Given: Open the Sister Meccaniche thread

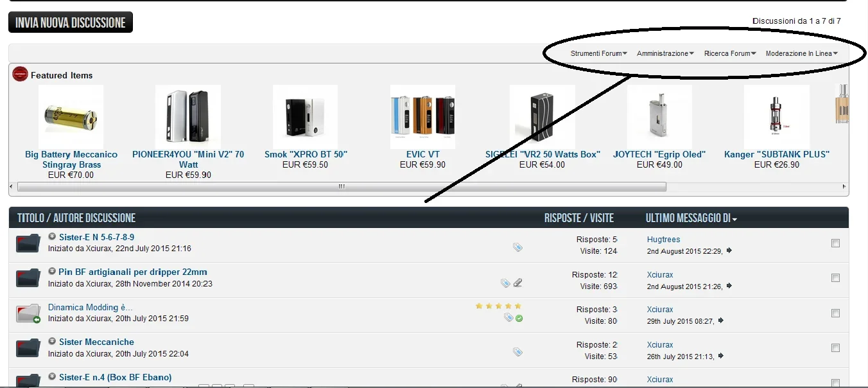Looking at the screenshot, I should (x=96, y=342).
